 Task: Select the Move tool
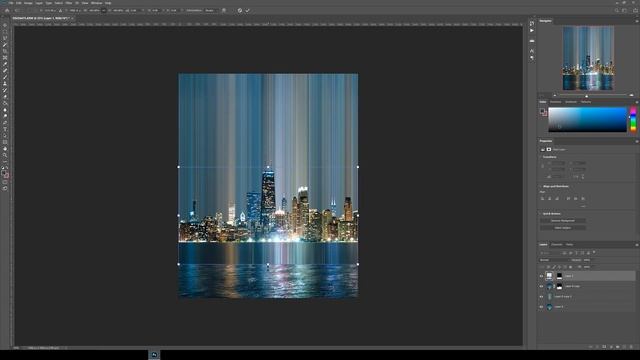coord(5,25)
